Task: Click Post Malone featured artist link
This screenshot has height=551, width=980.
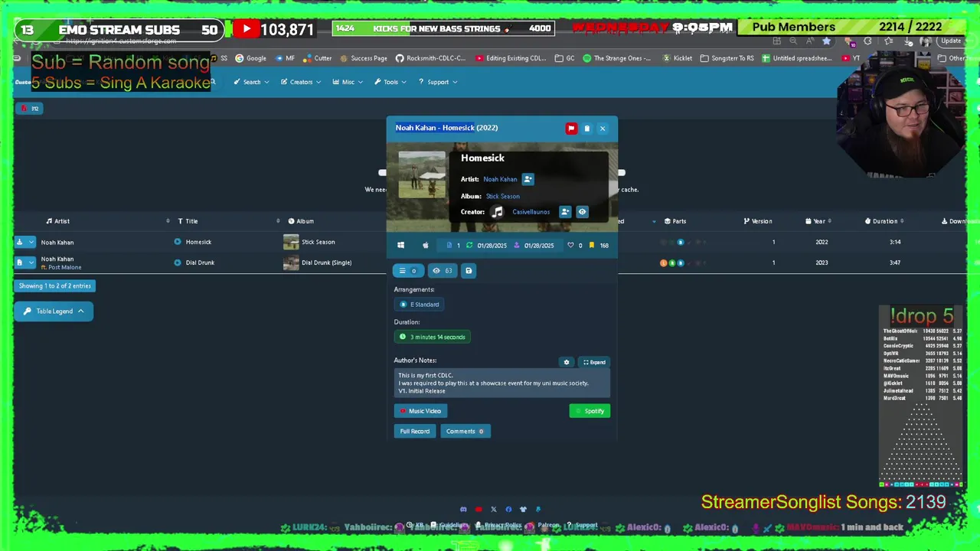Action: (x=64, y=268)
